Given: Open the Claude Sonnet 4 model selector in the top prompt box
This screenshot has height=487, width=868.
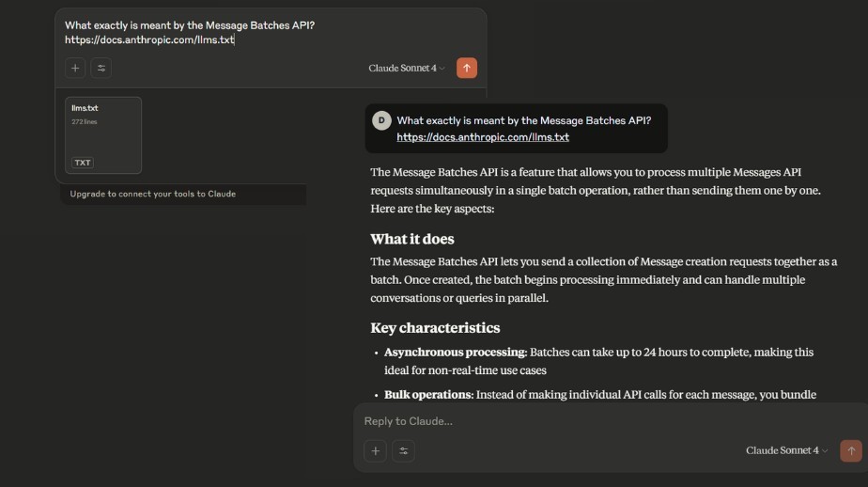Looking at the screenshot, I should pyautogui.click(x=407, y=68).
